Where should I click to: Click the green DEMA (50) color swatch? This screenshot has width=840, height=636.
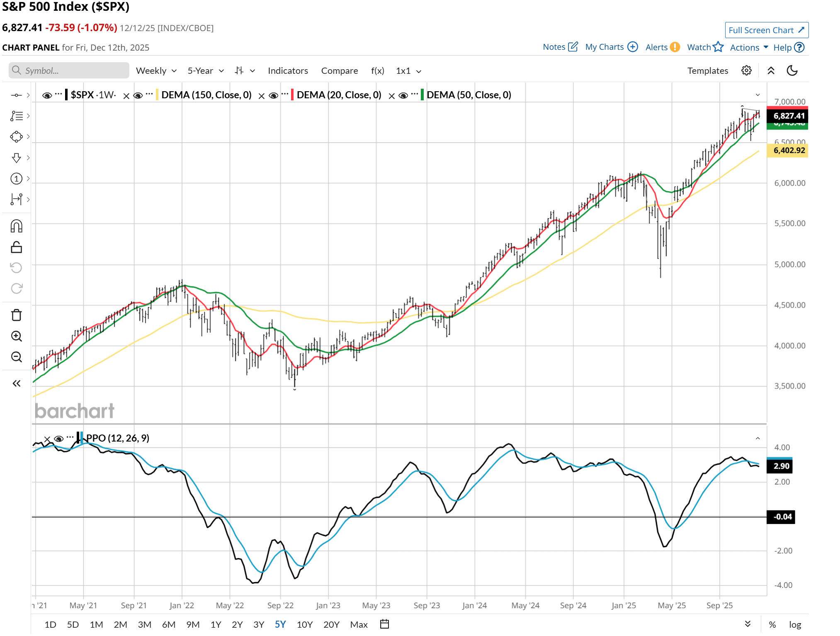point(423,95)
